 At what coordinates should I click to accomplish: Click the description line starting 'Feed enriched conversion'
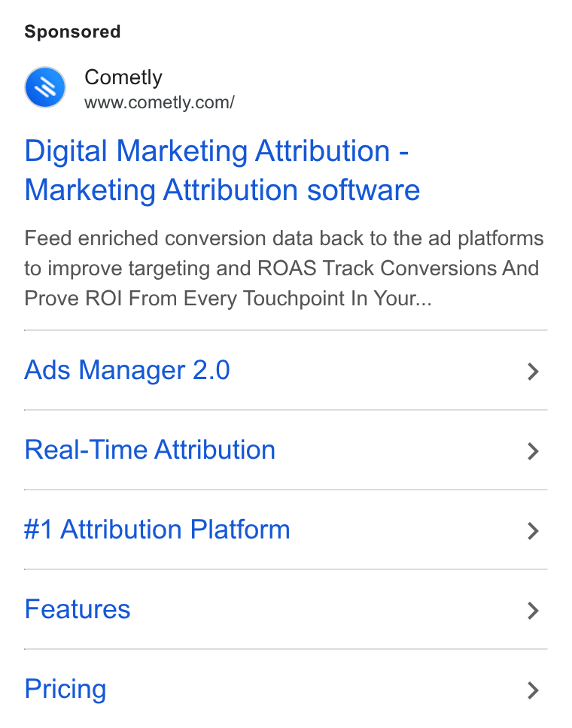284,238
